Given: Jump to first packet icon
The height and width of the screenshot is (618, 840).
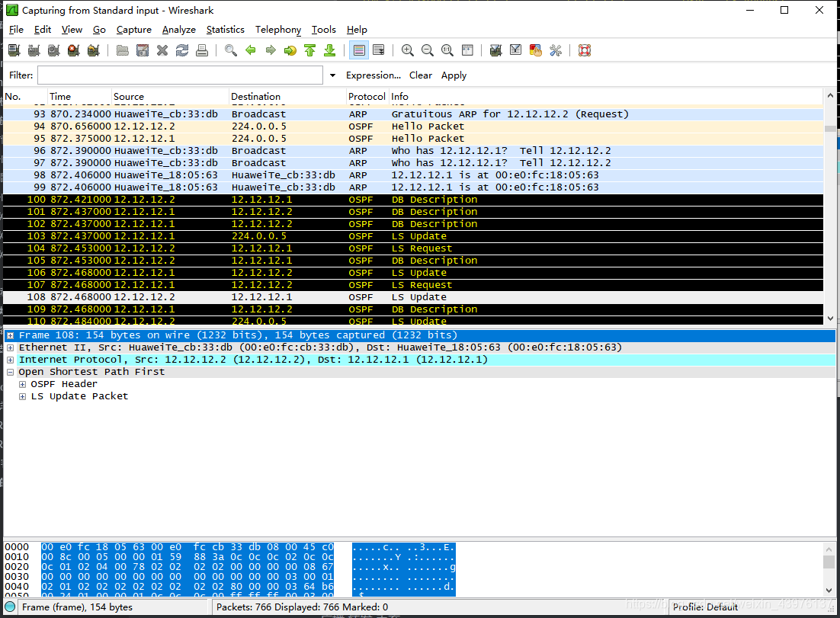Looking at the screenshot, I should coord(310,50).
